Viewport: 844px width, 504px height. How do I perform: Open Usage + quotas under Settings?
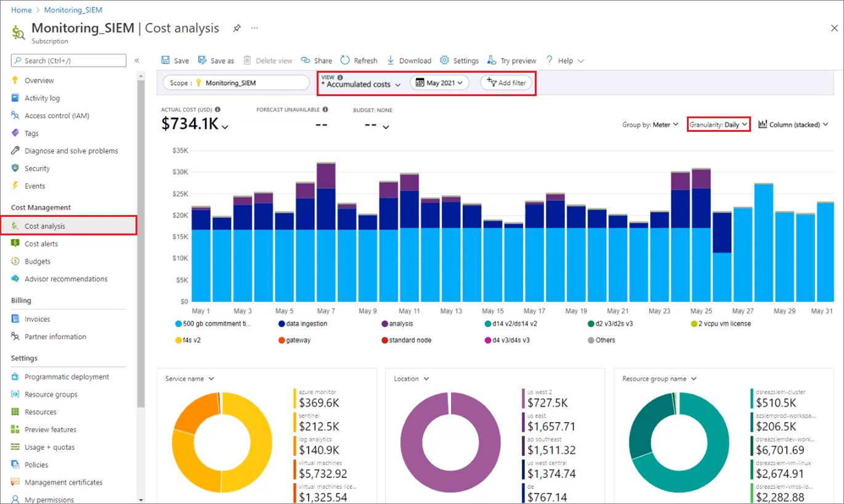pyautogui.click(x=51, y=447)
